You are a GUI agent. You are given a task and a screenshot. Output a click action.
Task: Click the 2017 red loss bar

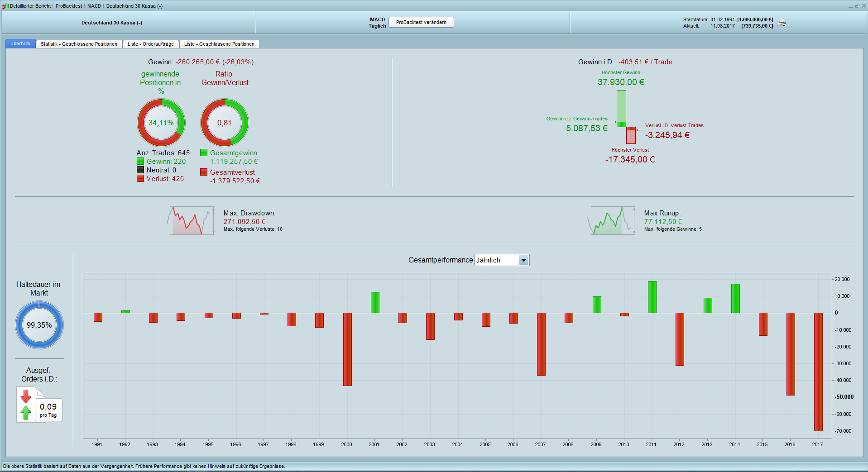point(818,372)
